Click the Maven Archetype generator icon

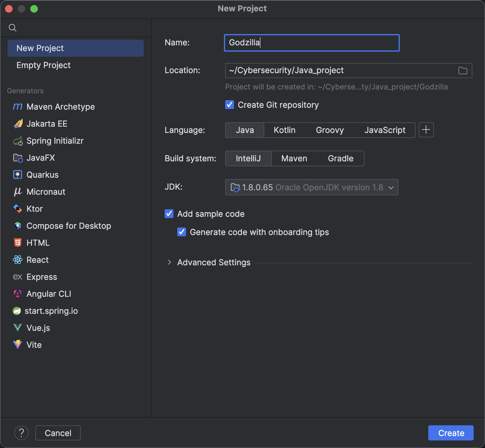click(18, 107)
